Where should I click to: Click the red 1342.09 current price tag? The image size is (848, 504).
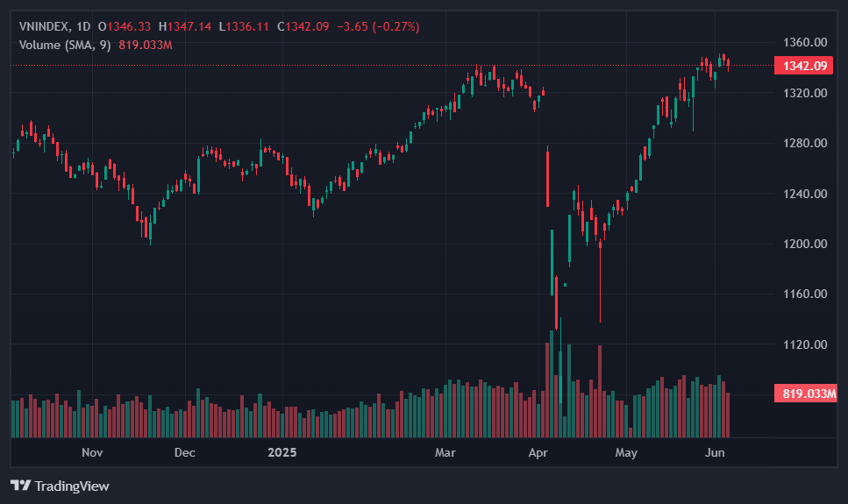click(804, 66)
